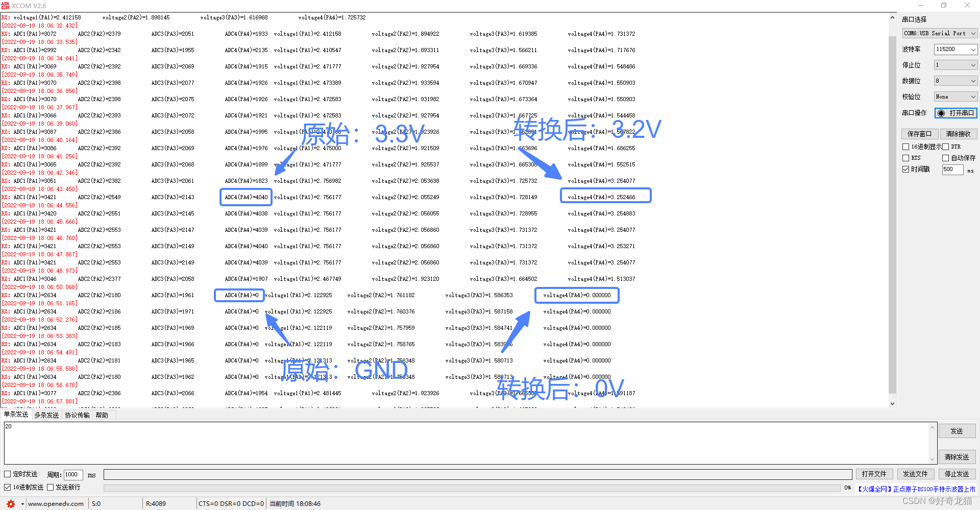Image resolution: width=980 pixels, height=510 pixels.
Task: Click the 清除发送 clear send button
Action: click(x=957, y=457)
